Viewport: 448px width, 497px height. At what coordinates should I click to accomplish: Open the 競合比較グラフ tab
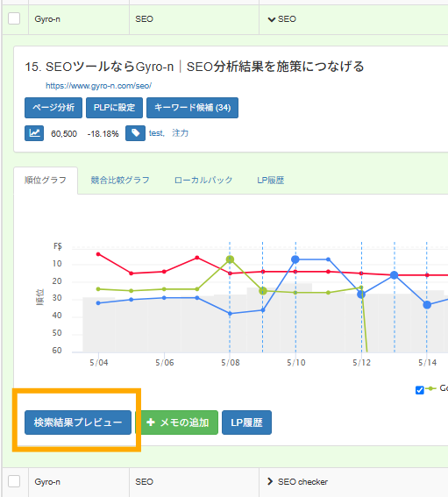[x=120, y=180]
